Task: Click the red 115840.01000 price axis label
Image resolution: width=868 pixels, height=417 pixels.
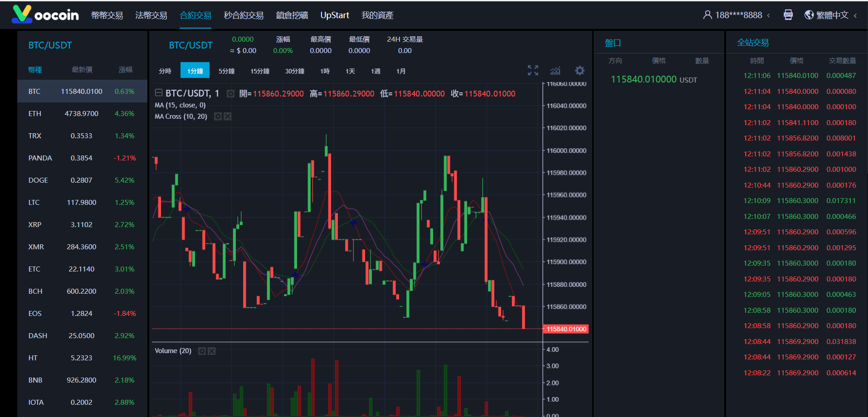Action: click(x=566, y=329)
